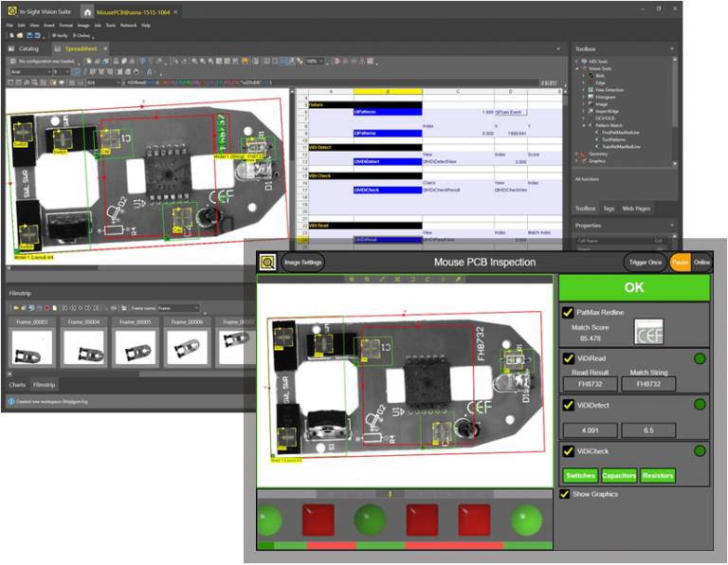Open the Frame name dropdown
728x565 pixels.
[196, 308]
